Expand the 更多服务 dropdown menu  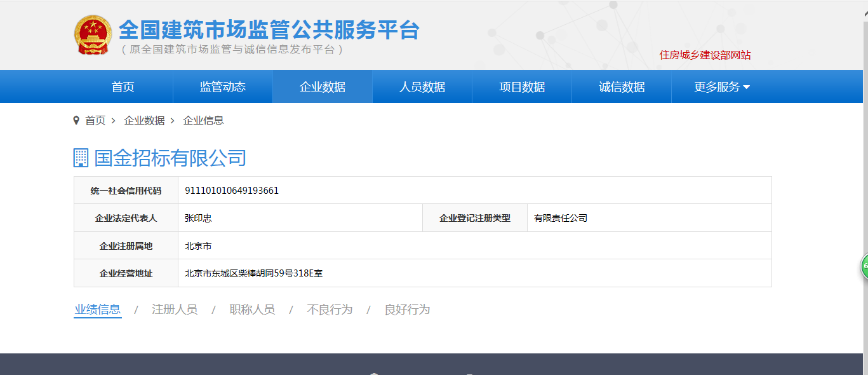point(721,87)
